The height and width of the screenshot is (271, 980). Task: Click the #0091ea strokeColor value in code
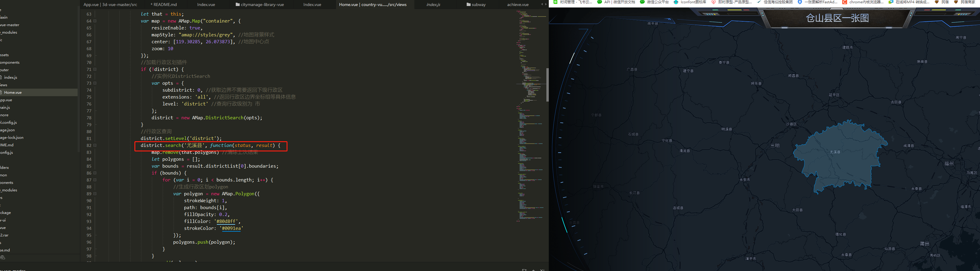[231, 228]
